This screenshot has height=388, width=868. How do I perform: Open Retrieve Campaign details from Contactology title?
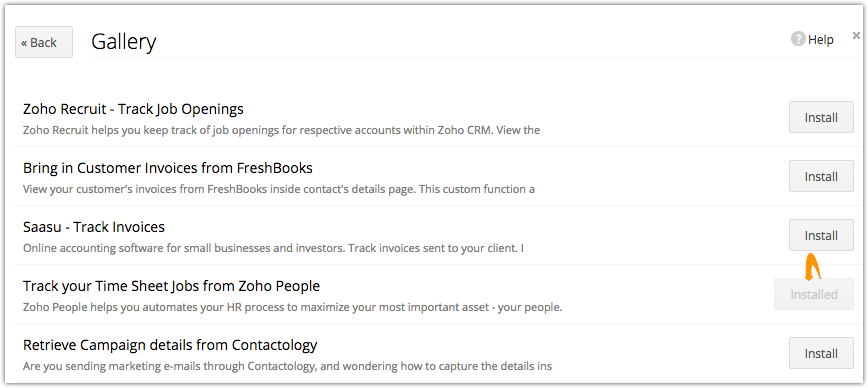[170, 345]
